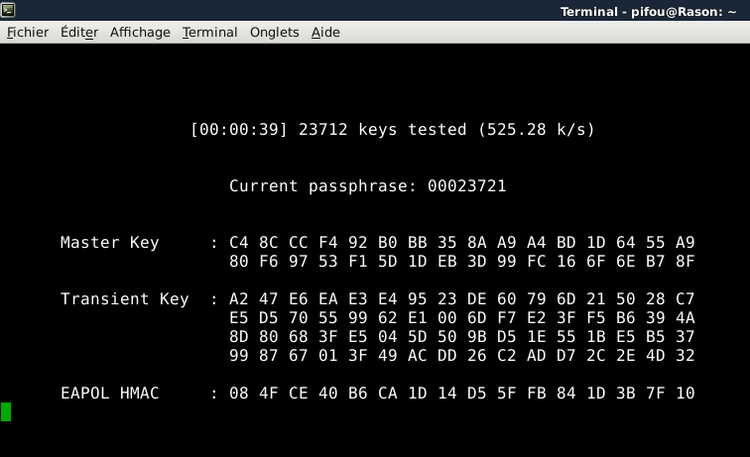Click the window title 'Terminal - pifou@Rason: ~'
750x457 pixels.
point(652,11)
